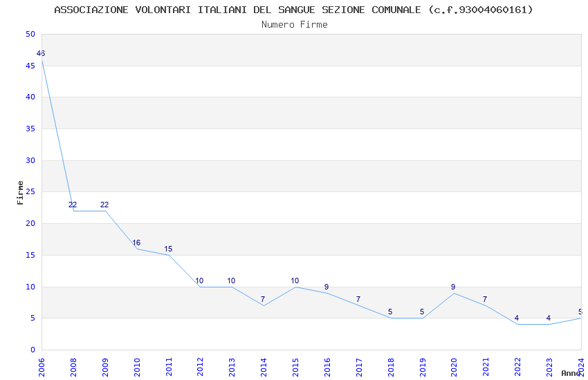Viewport: 588px width, 380px height.
Task: Select y-axis tick label 15
Action: coord(30,255)
